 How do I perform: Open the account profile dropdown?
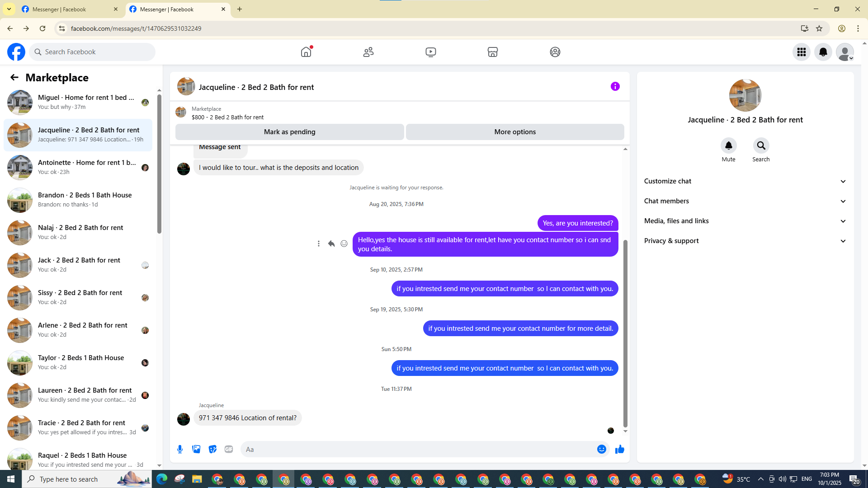click(x=845, y=52)
